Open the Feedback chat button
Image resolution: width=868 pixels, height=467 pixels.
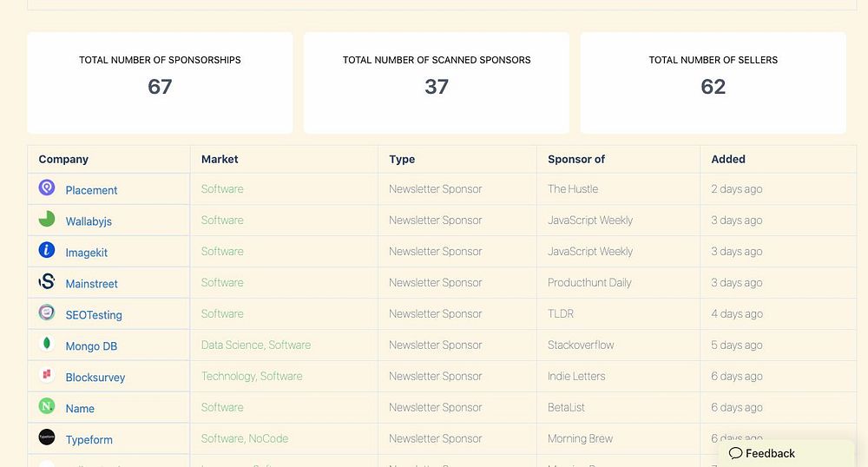pyautogui.click(x=762, y=453)
